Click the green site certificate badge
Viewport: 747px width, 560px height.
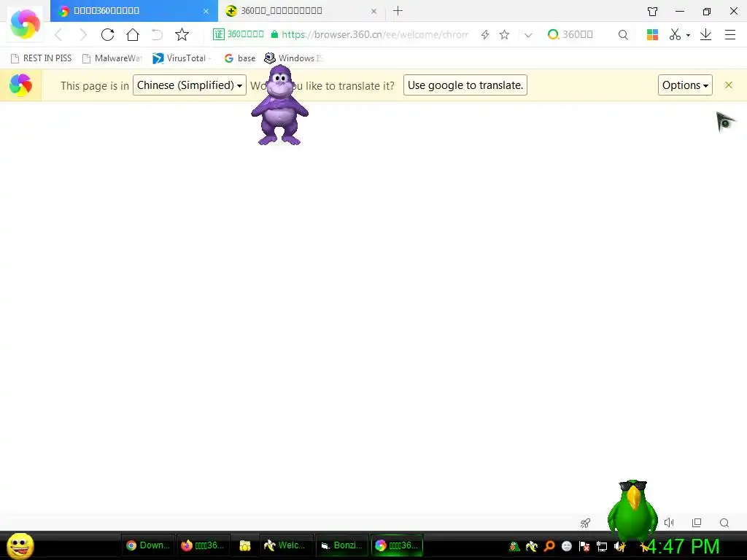[239, 34]
